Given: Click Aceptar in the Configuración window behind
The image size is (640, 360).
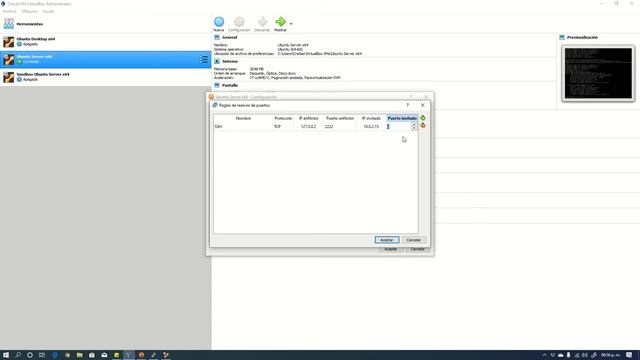Looking at the screenshot, I should (391, 249).
